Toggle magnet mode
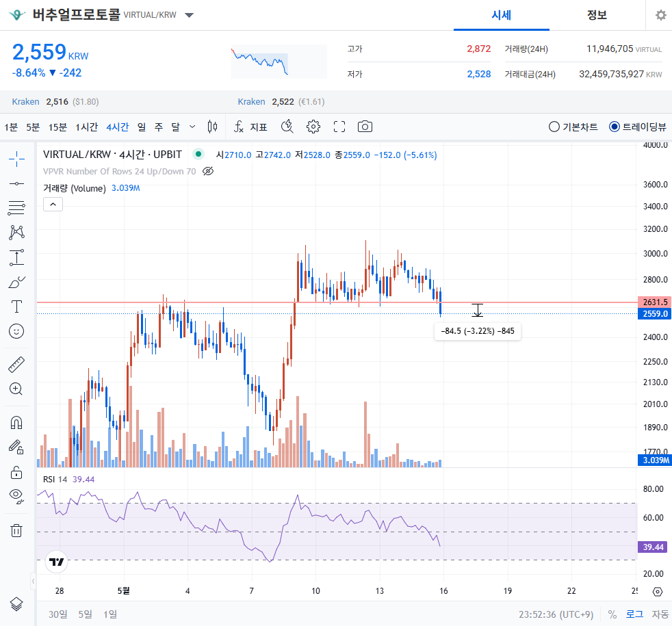Screen dimensions: 672x626 pyautogui.click(x=16, y=423)
